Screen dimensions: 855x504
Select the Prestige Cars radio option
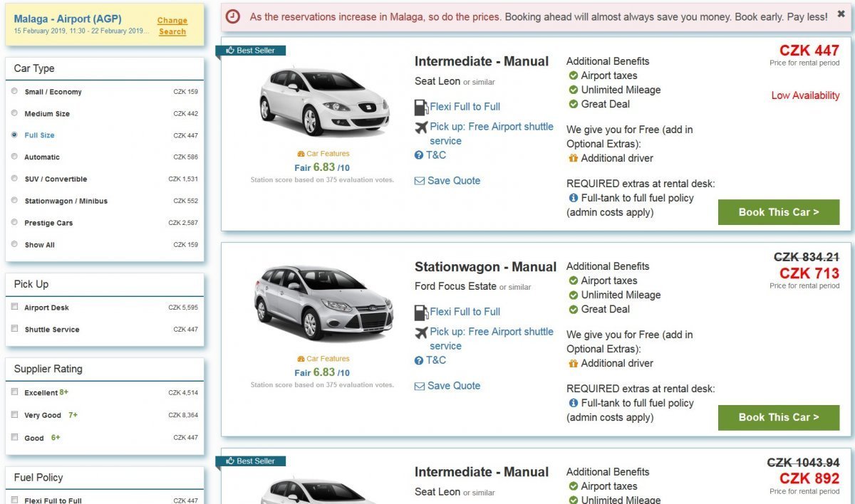(x=15, y=222)
